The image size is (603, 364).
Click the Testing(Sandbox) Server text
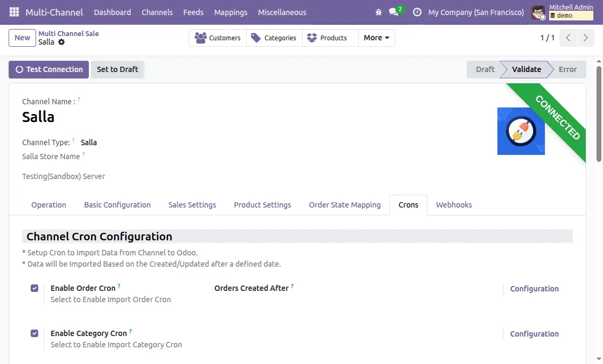point(64,176)
